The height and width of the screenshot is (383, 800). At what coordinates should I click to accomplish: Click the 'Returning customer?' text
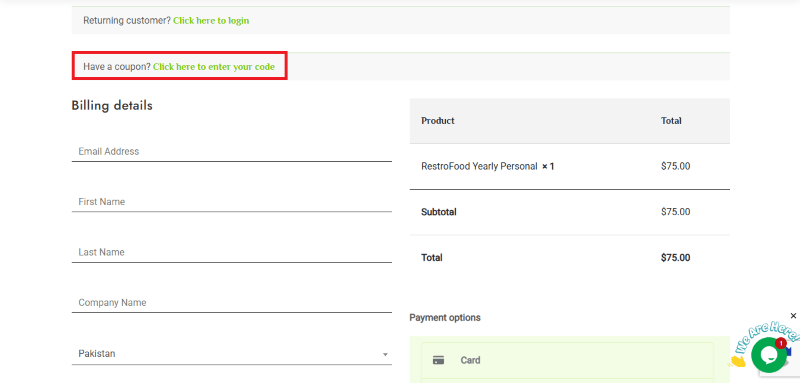[x=127, y=21]
